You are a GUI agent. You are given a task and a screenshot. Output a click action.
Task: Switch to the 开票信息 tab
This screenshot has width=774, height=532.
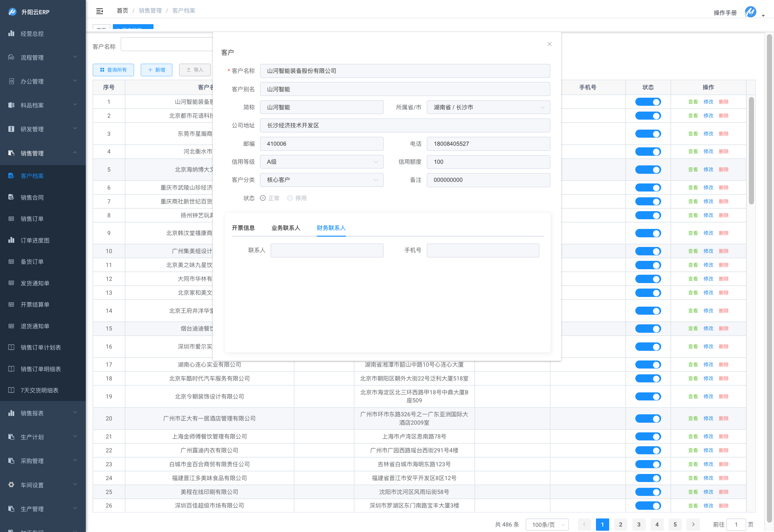pyautogui.click(x=243, y=228)
